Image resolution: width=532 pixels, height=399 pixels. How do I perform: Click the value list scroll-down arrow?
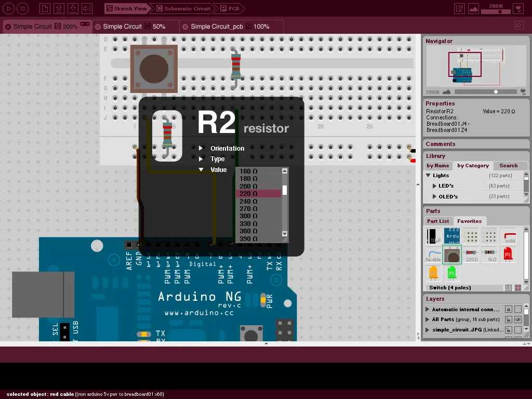point(285,234)
